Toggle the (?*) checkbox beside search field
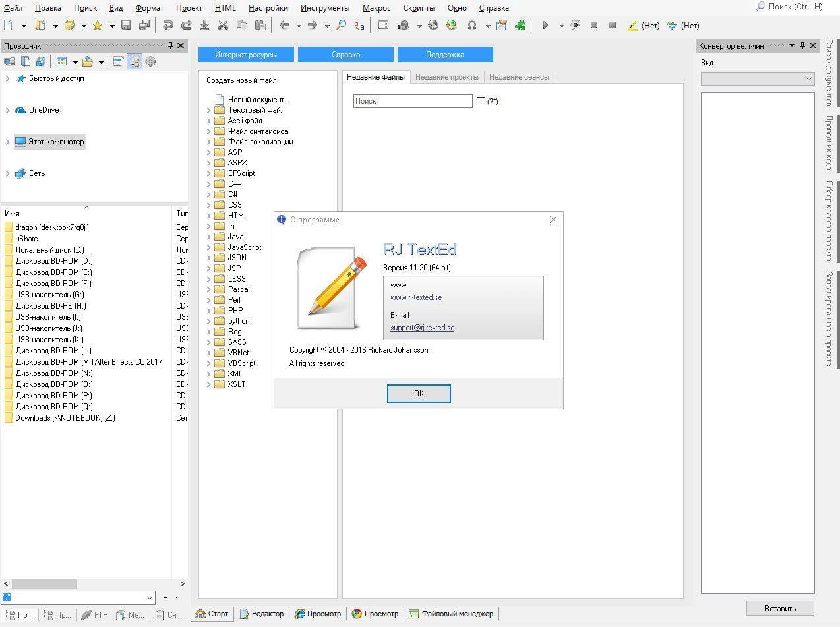The width and height of the screenshot is (840, 627). (481, 101)
